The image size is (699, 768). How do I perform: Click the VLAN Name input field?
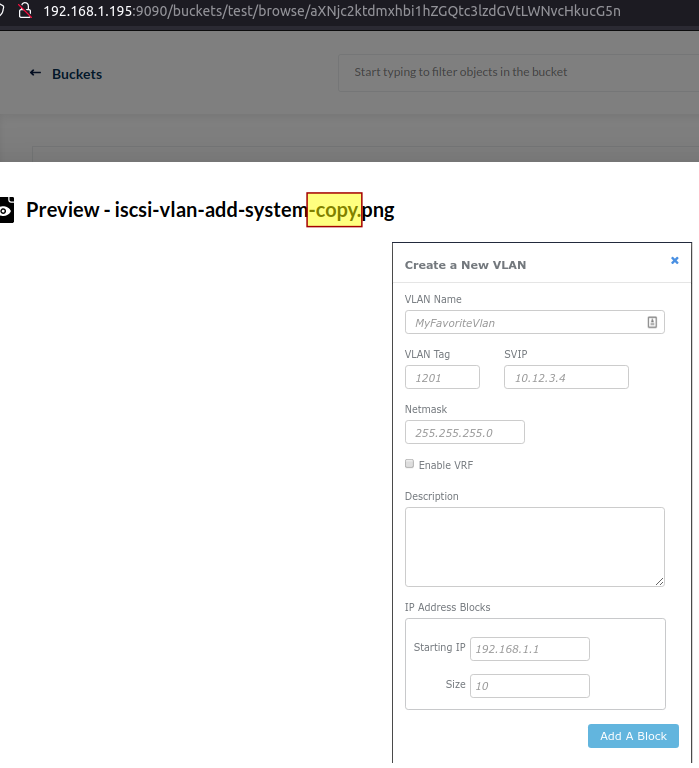(534, 322)
